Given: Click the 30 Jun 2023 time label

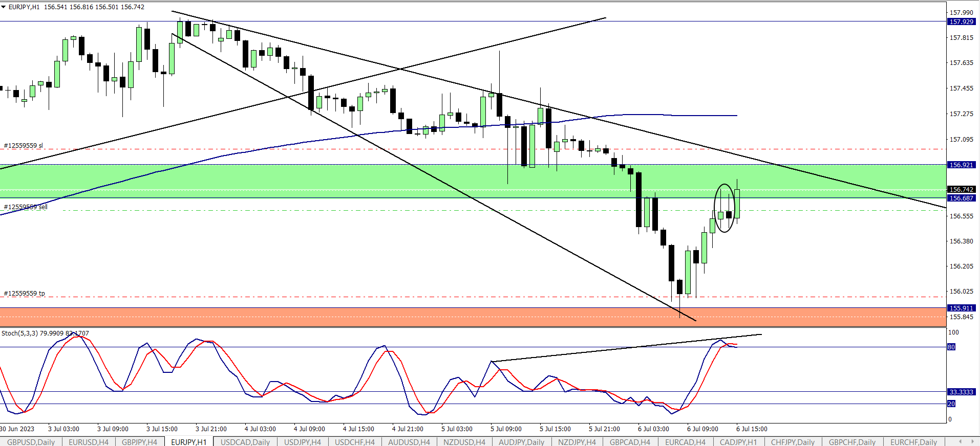Looking at the screenshot, I should (x=17, y=429).
